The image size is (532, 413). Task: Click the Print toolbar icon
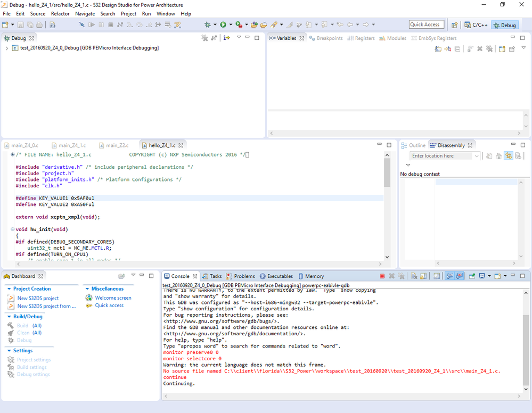coord(39,25)
